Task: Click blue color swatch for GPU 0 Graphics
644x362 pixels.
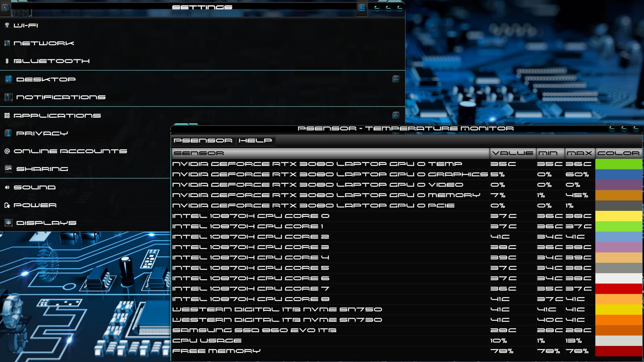Action: point(619,174)
